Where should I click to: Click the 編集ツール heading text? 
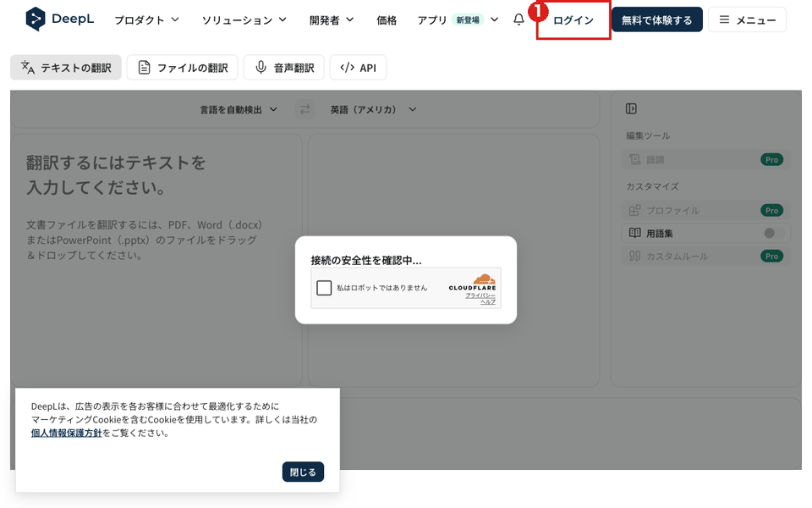click(648, 135)
